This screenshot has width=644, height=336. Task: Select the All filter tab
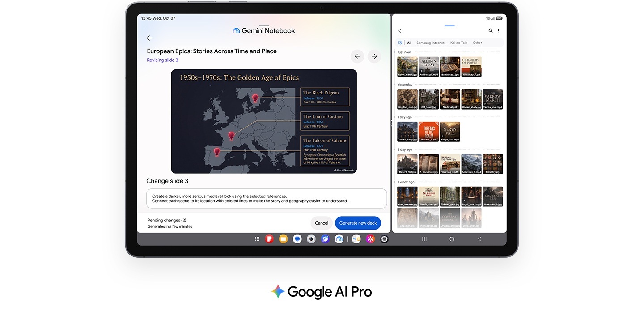pos(409,43)
